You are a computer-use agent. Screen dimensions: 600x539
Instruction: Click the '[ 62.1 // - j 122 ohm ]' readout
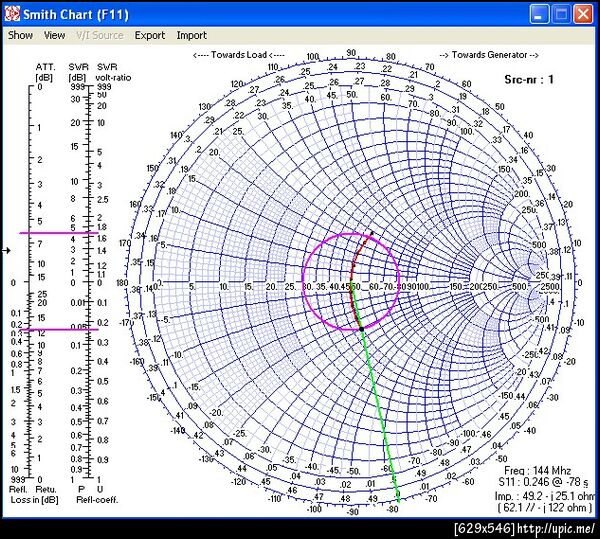tap(545, 508)
